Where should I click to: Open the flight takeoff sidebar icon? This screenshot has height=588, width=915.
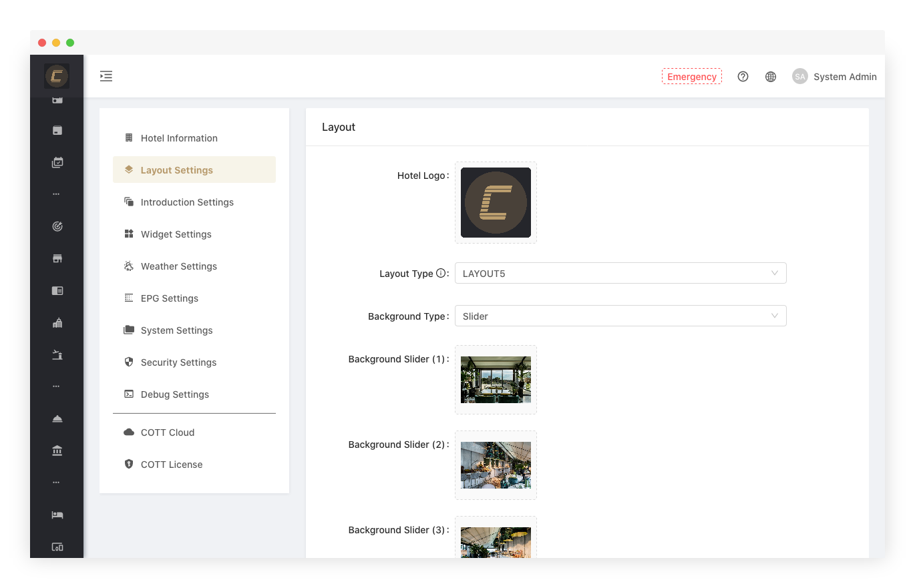coord(57,354)
